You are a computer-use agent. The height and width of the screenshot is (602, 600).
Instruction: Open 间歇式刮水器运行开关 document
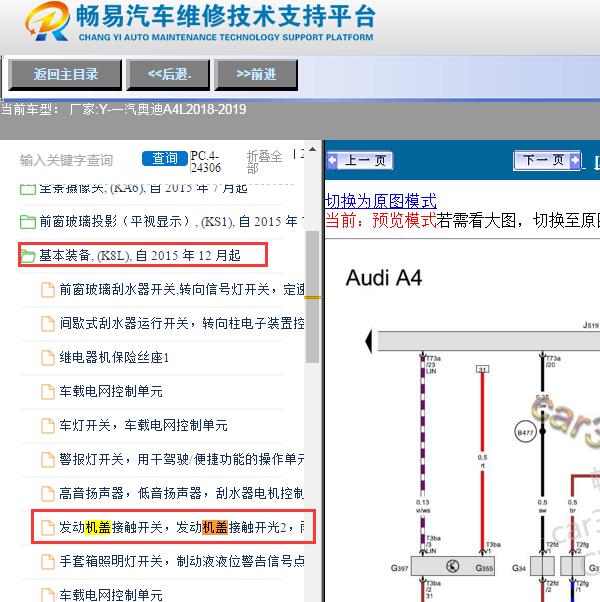[182, 323]
